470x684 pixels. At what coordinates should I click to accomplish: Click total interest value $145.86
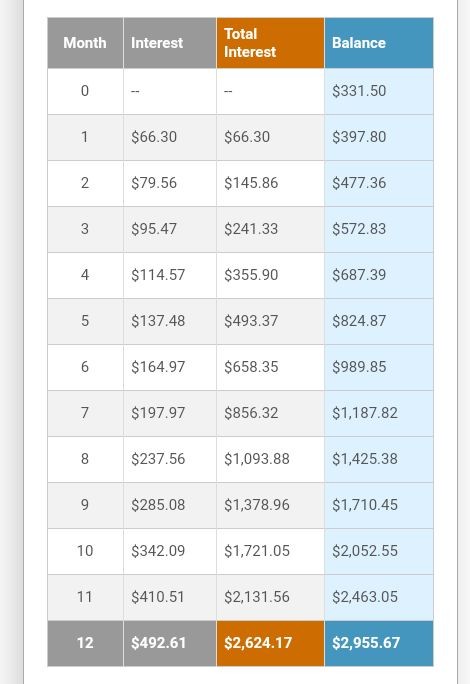pyautogui.click(x=270, y=183)
